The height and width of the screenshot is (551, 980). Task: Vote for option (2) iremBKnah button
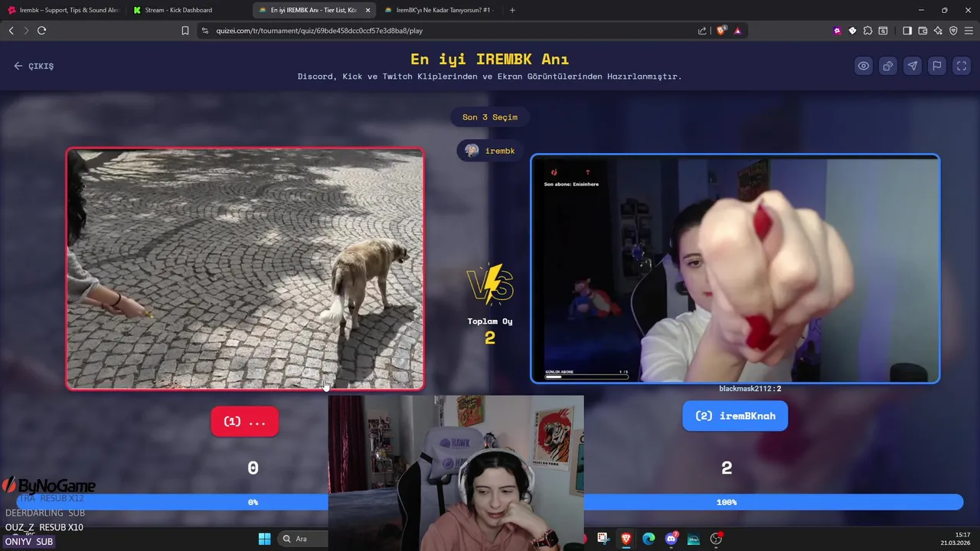coord(735,416)
